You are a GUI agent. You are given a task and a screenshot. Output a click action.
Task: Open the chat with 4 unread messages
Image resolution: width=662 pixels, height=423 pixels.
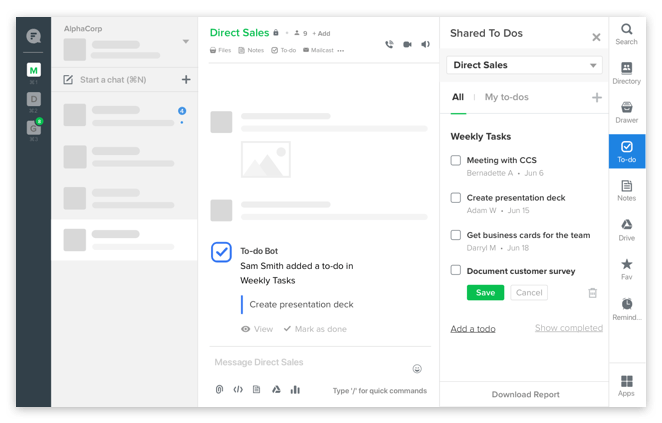pos(124,115)
